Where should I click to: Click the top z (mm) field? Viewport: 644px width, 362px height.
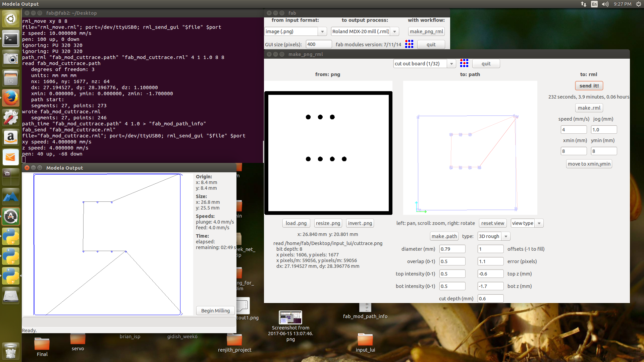[x=490, y=274]
